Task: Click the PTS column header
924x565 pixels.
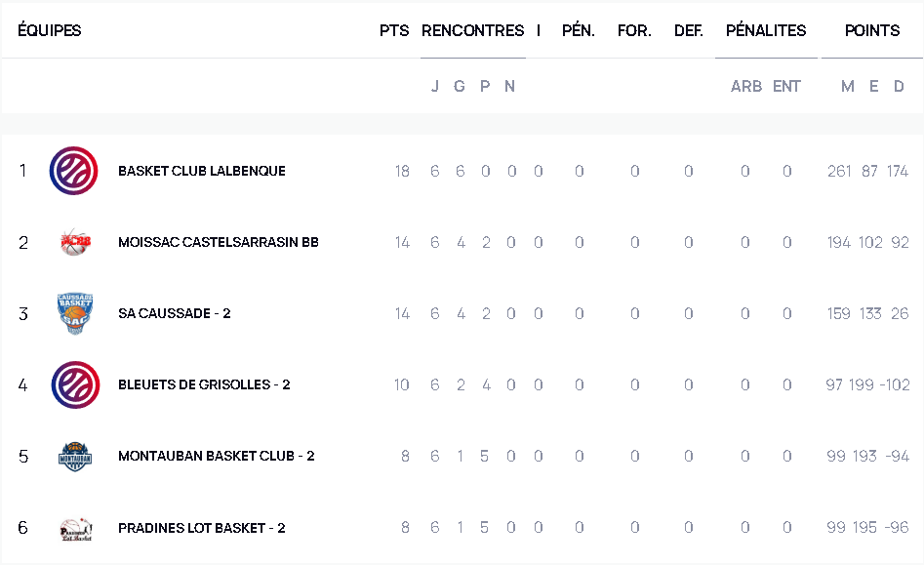Action: (394, 30)
